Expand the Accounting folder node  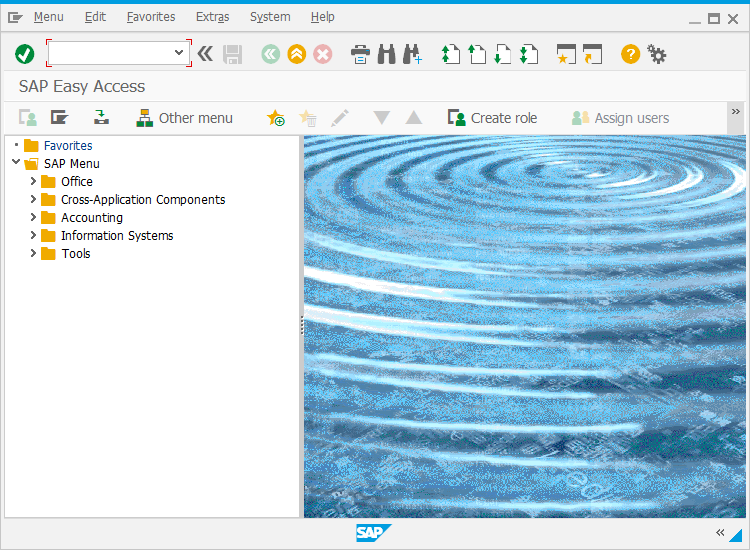[x=33, y=217]
